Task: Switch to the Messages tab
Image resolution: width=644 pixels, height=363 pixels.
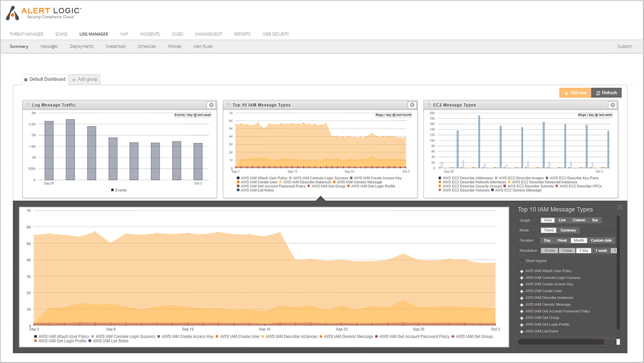Action: pos(49,46)
